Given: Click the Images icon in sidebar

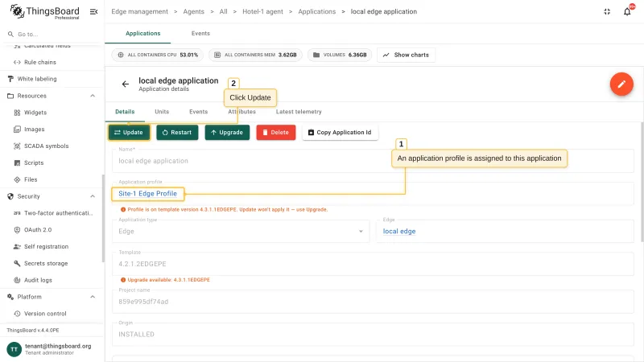Looking at the screenshot, I should pos(17,130).
